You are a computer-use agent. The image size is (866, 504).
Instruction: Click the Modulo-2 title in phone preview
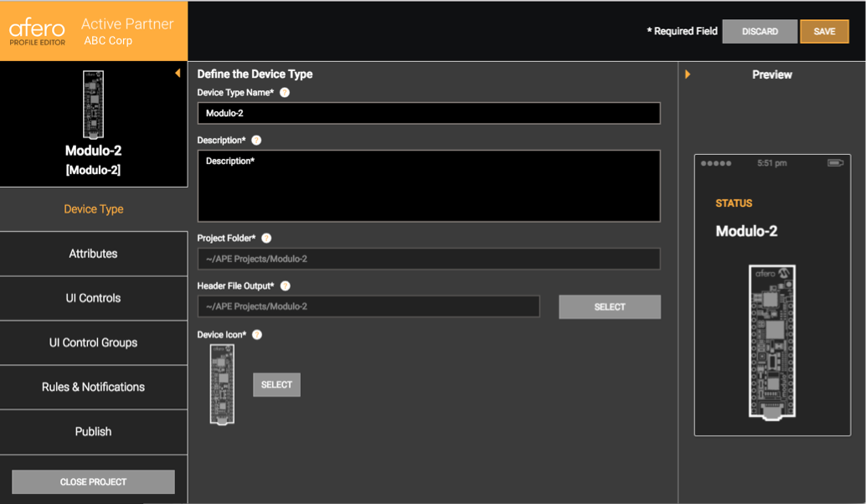click(x=747, y=231)
